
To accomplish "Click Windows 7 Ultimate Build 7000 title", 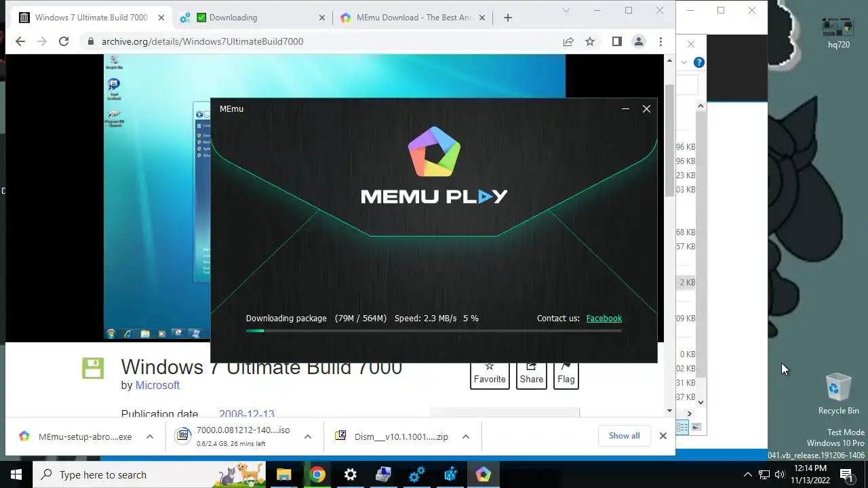I will (x=262, y=367).
